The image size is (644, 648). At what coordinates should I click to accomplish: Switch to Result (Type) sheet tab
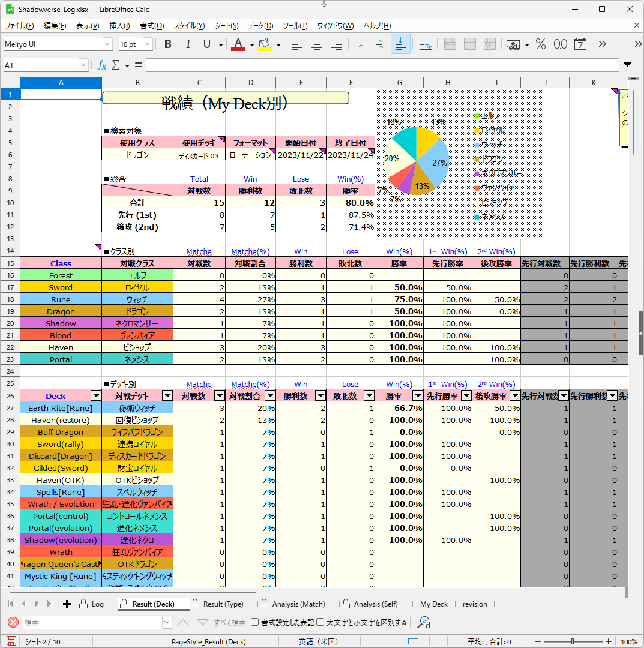(218, 604)
